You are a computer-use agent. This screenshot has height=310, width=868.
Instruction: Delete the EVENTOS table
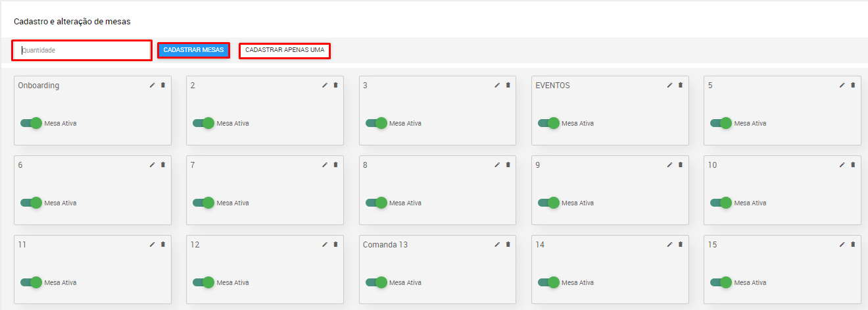click(681, 85)
